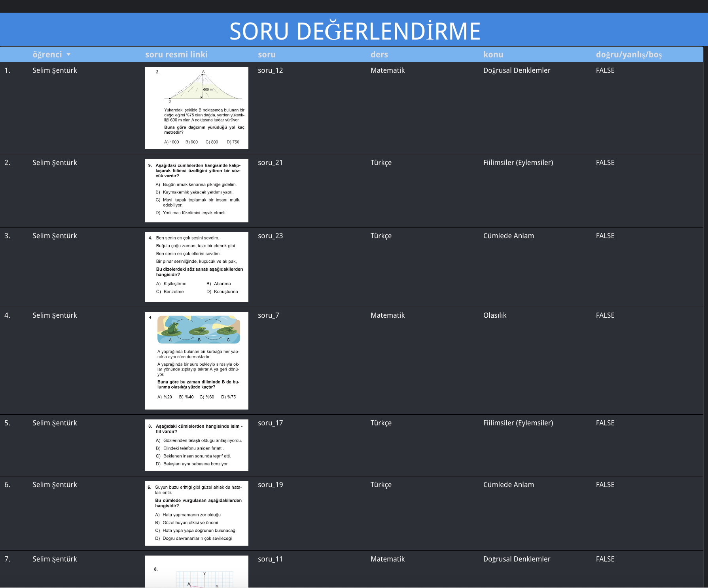Open the question image for soru_19
This screenshot has width=708, height=588.
pos(197,513)
